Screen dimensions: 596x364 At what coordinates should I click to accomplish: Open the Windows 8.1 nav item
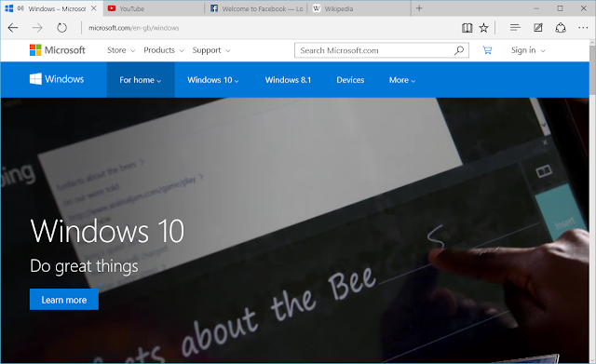(x=288, y=80)
